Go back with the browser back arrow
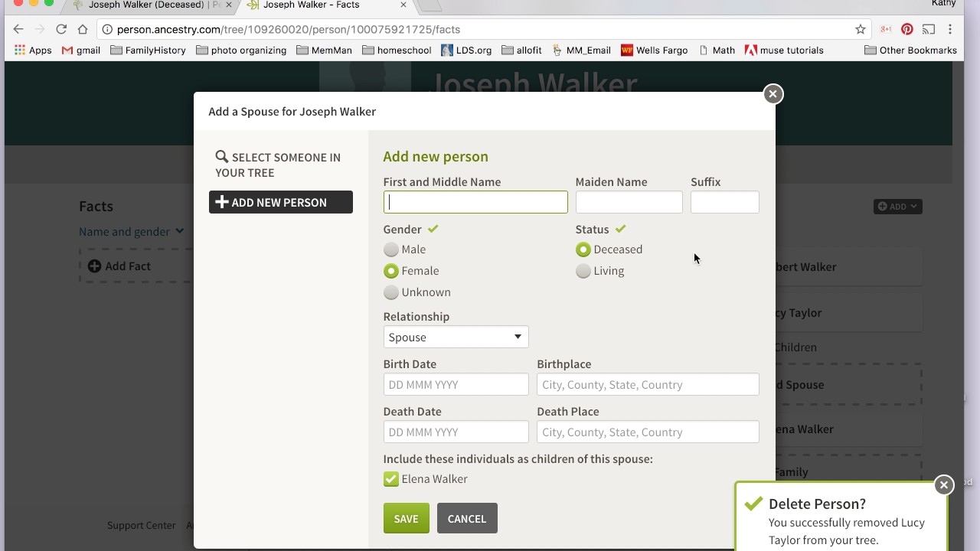 point(18,29)
